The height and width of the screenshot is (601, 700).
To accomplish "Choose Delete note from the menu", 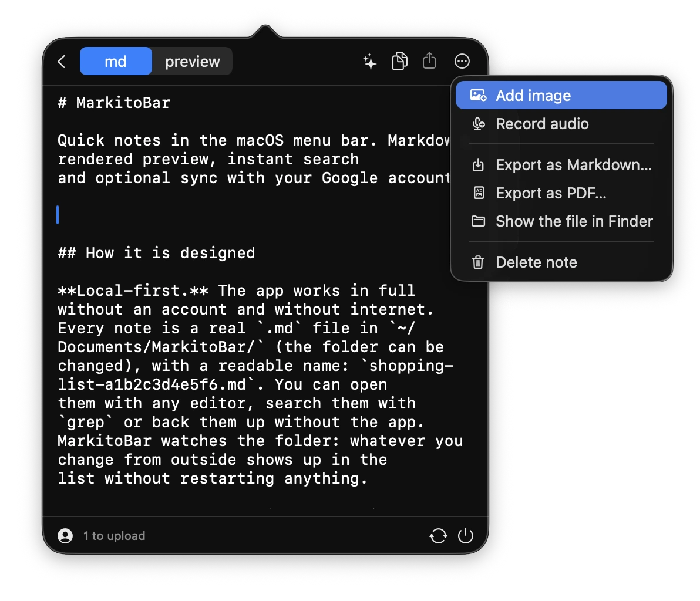I will pyautogui.click(x=561, y=262).
